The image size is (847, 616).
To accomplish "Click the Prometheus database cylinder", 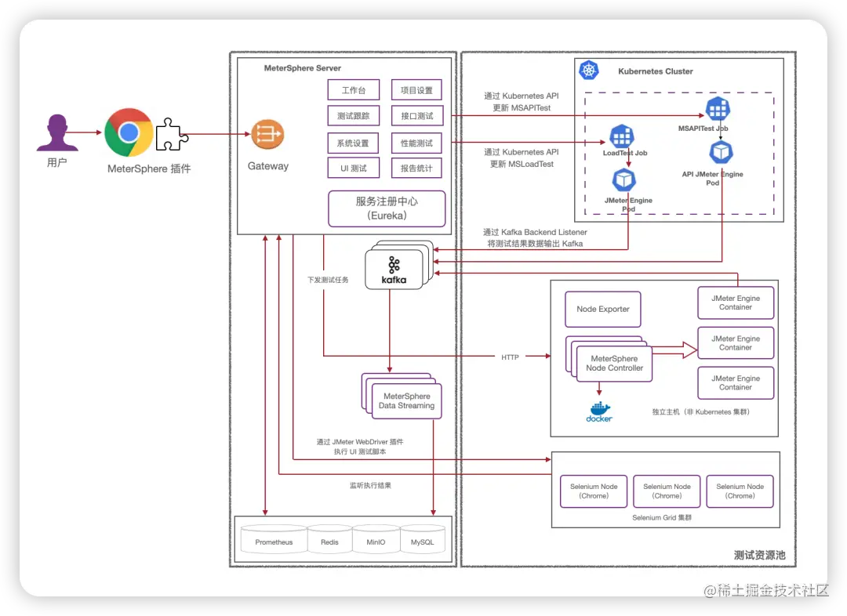I will (274, 539).
